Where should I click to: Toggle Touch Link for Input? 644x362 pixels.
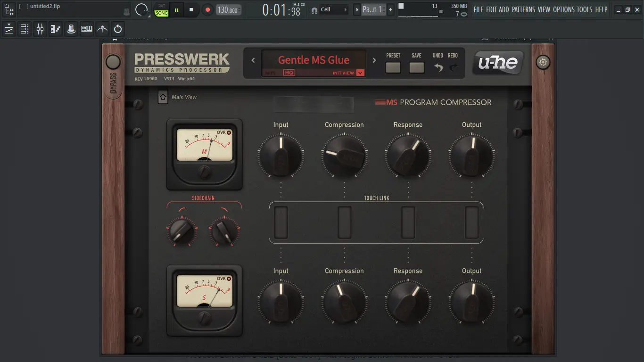click(281, 222)
